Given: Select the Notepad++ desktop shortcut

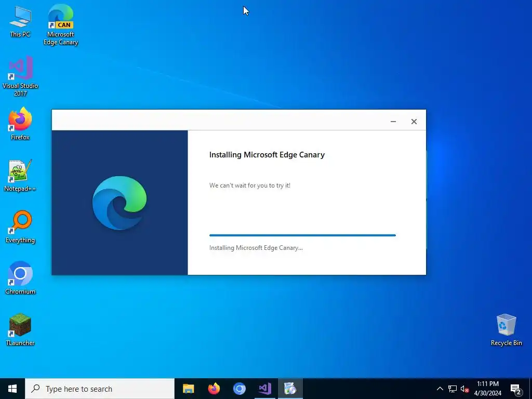Looking at the screenshot, I should click(x=20, y=176).
